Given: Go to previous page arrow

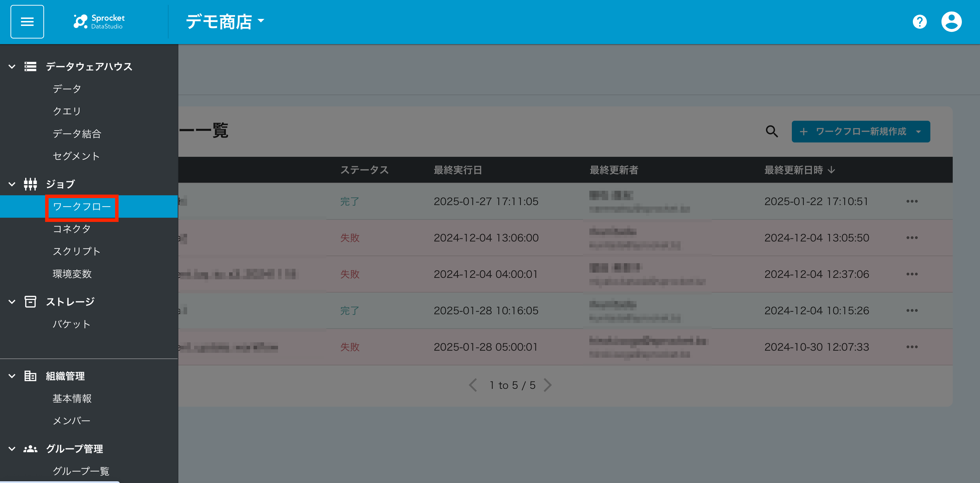Looking at the screenshot, I should point(473,385).
